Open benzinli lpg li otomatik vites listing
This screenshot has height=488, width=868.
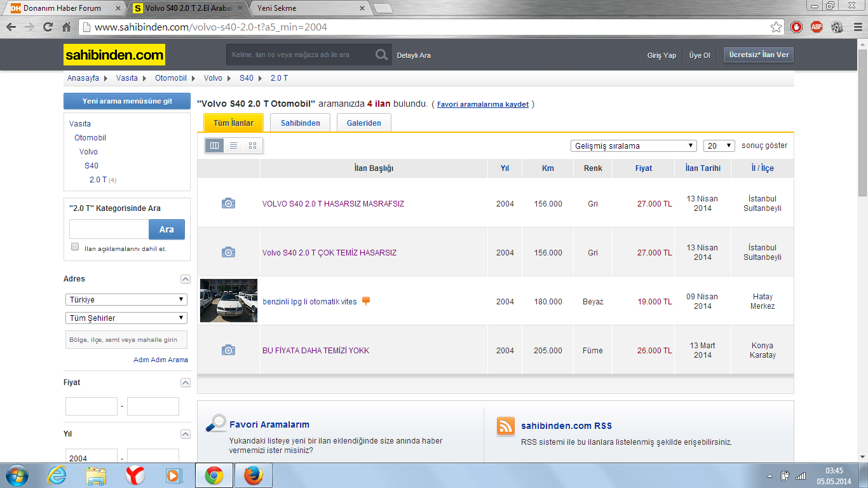pyautogui.click(x=309, y=302)
